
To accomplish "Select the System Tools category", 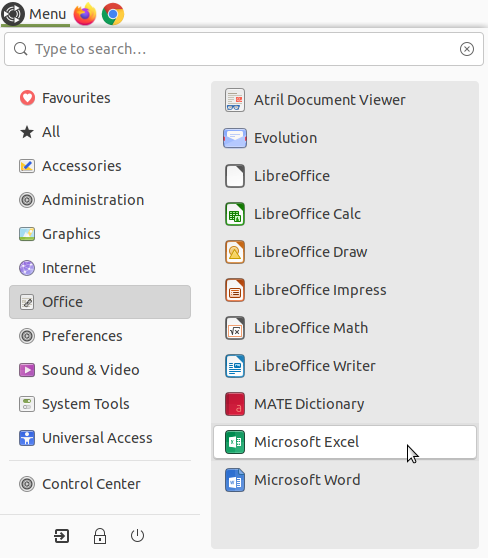I will pyautogui.click(x=100, y=404).
